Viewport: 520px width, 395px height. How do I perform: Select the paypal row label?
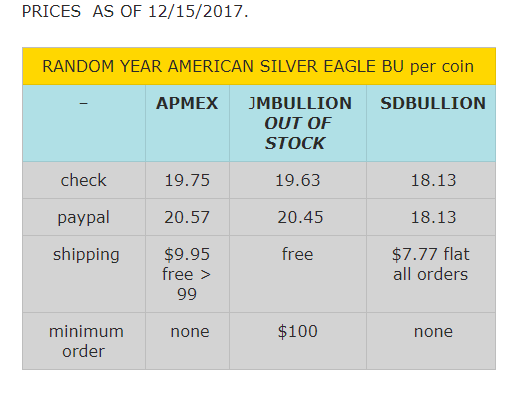84,218
